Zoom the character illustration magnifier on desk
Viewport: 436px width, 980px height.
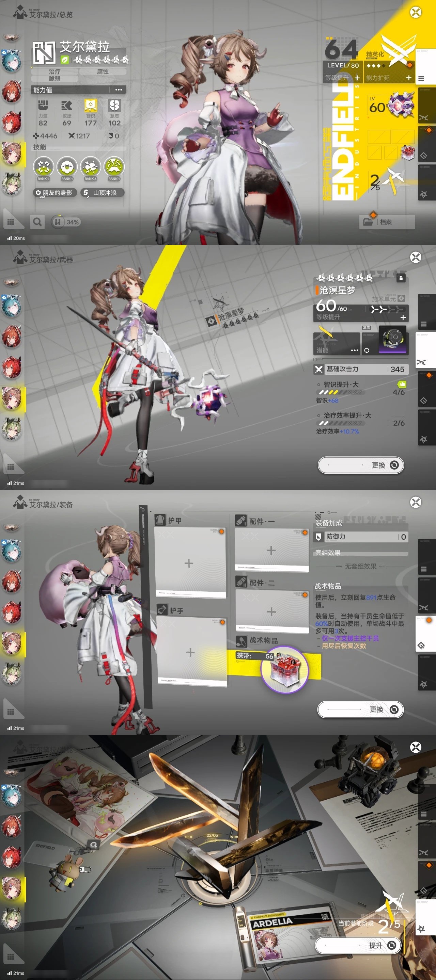coord(93,845)
